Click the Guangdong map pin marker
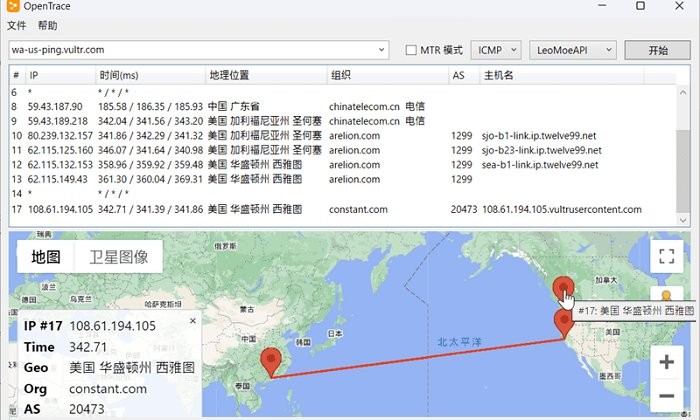This screenshot has width=700, height=420. pos(270,361)
